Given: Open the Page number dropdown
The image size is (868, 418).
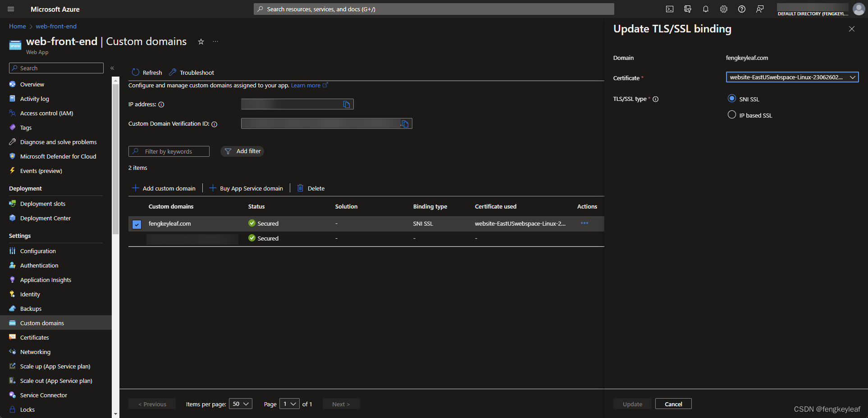Looking at the screenshot, I should pyautogui.click(x=289, y=404).
